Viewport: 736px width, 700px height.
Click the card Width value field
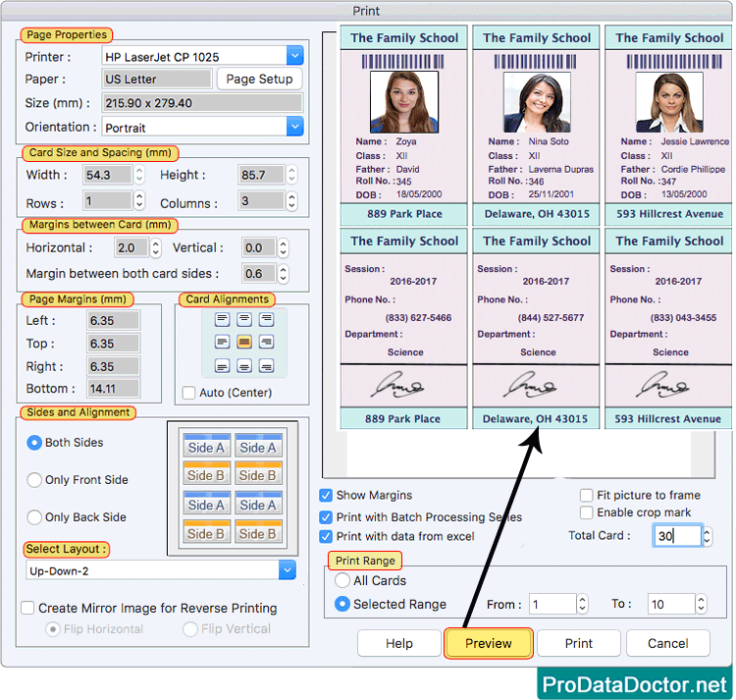tap(108, 175)
